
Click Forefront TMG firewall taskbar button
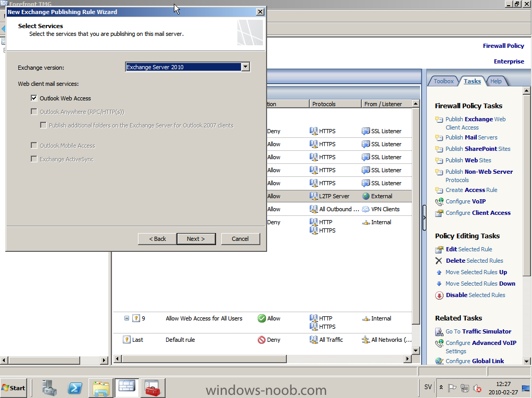point(126,388)
